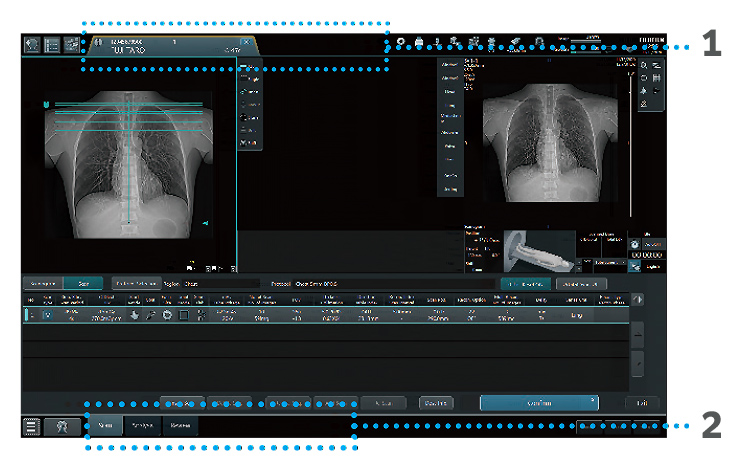Click the patient icon button beside hamburger menu
Viewport: 750px width, 476px height.
coord(62,427)
